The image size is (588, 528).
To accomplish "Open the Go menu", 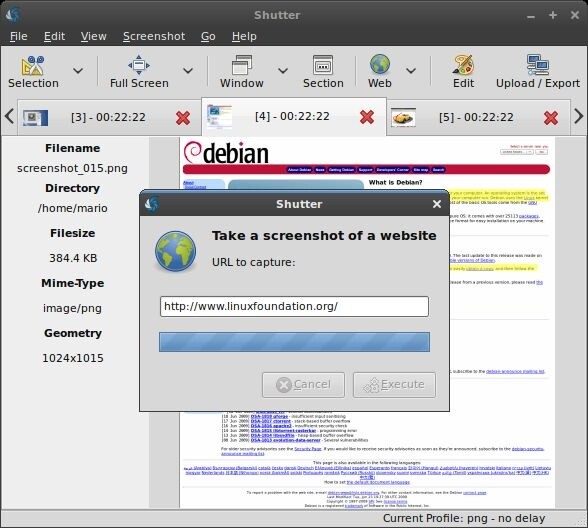I will pos(208,36).
